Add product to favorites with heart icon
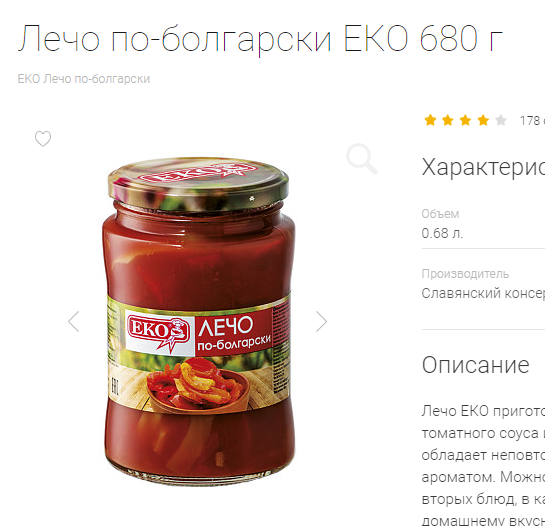Viewport: 545px width, 526px height. (x=43, y=139)
